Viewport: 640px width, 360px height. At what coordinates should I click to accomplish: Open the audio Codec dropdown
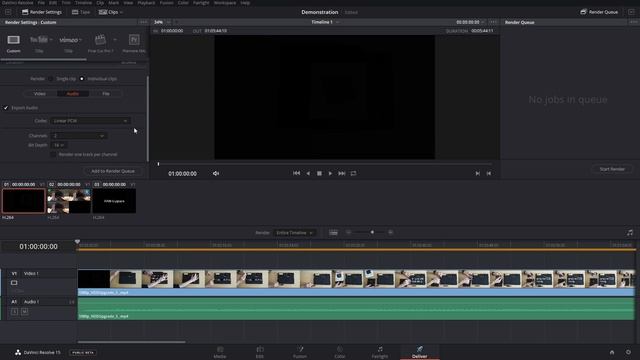(x=90, y=121)
